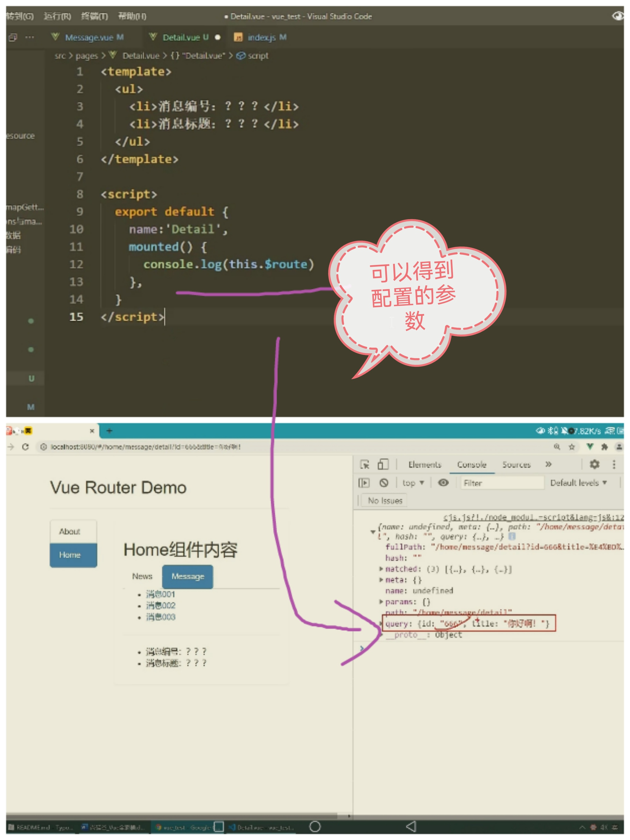The image size is (630, 840).
Task: Open the split editor icon in VS Code
Action: click(x=13, y=37)
